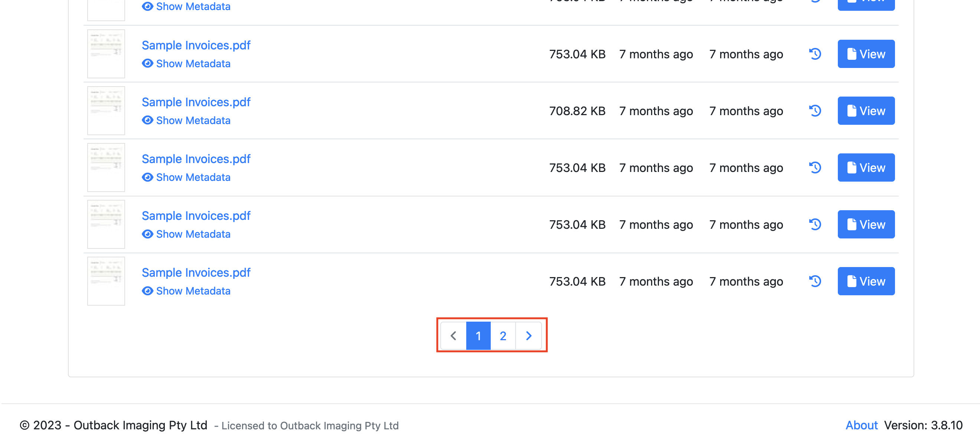Viewport: 980px width, 439px height.
Task: Click history icon directly below the 708.82 KB row
Action: [815, 168]
